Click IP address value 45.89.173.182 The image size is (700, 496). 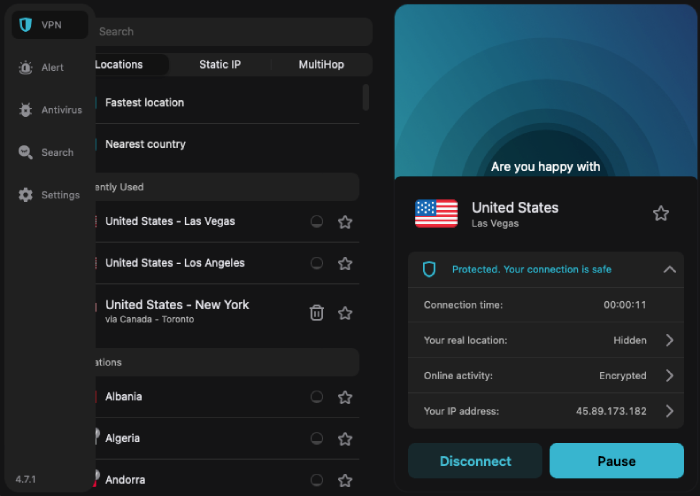[x=611, y=411]
